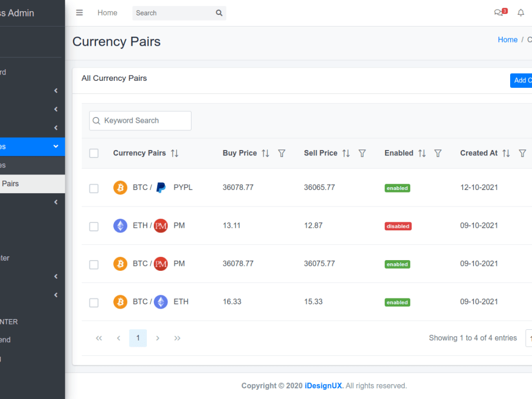Click the magnifier icon in top search
This screenshot has height=399, width=532.
tap(219, 13)
